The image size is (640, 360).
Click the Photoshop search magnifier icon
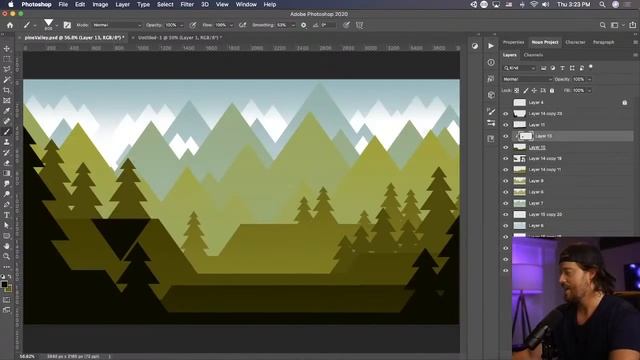point(602,25)
